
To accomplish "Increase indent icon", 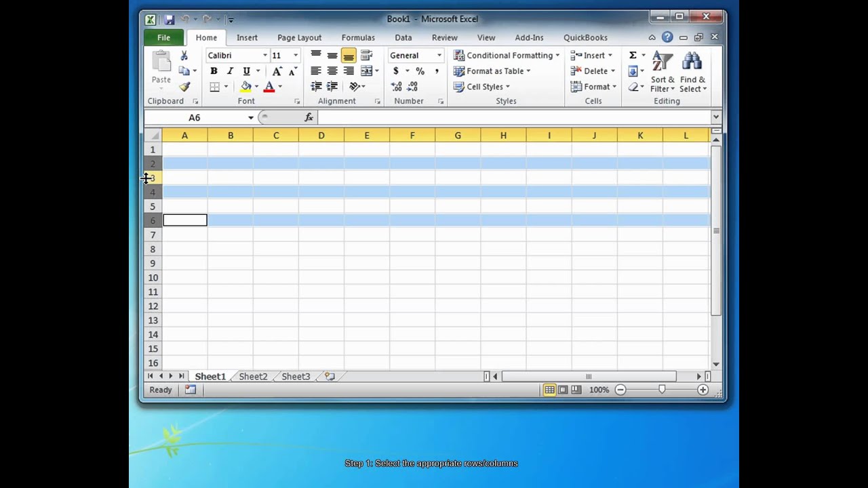I will coord(332,87).
